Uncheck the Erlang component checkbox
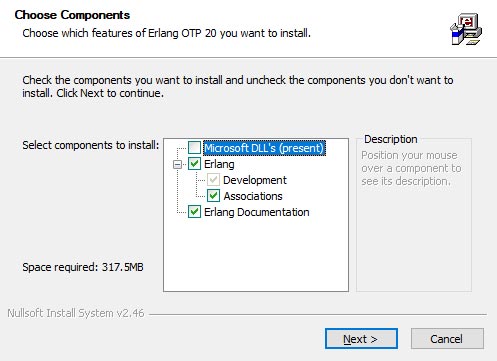 [194, 164]
